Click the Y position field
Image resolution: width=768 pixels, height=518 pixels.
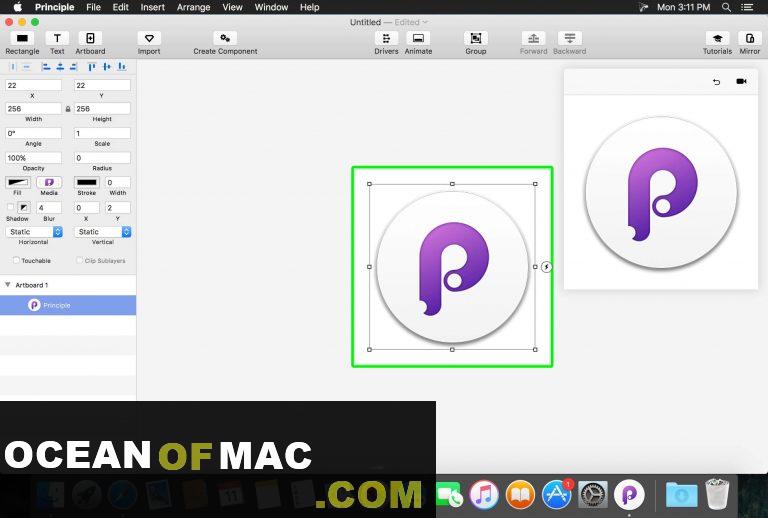pyautogui.click(x=102, y=85)
